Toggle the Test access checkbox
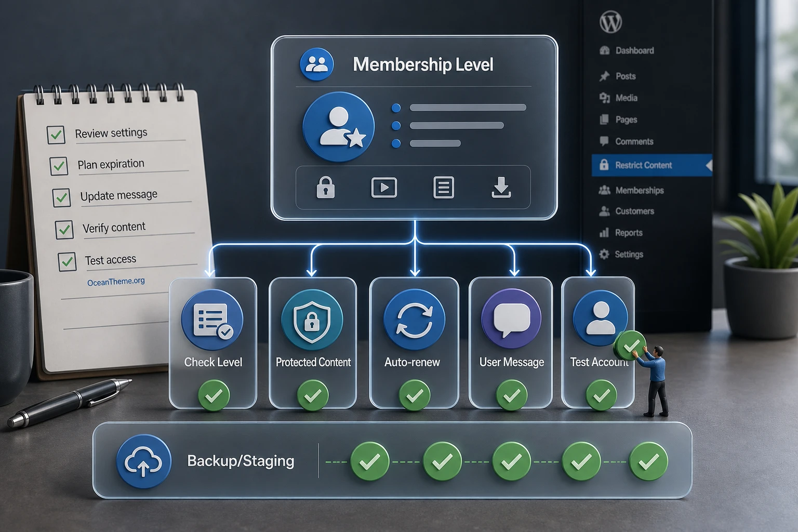The height and width of the screenshot is (532, 798). 67,262
